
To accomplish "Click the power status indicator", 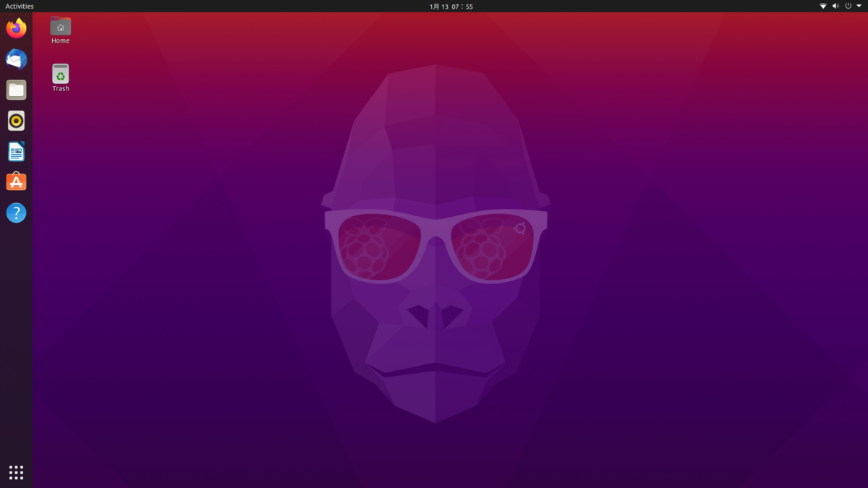I will click(x=847, y=6).
